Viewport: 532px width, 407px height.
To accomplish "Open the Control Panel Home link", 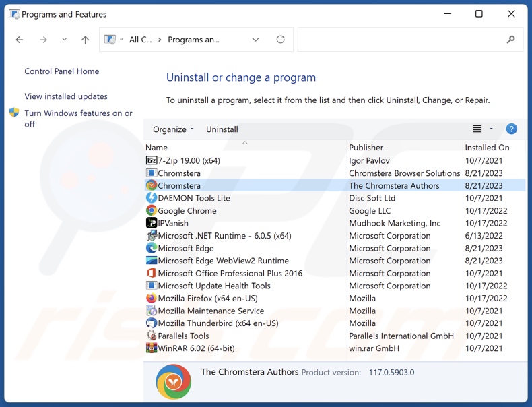I will click(62, 71).
